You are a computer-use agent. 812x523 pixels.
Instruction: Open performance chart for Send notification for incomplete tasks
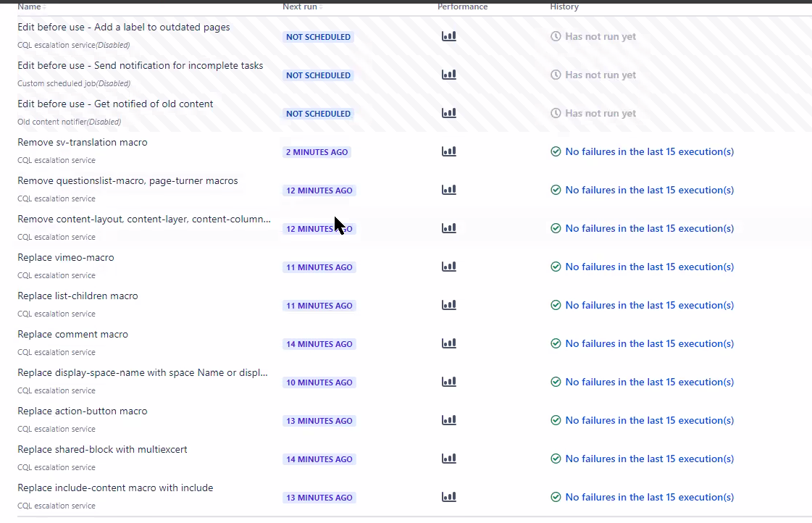[x=448, y=75]
